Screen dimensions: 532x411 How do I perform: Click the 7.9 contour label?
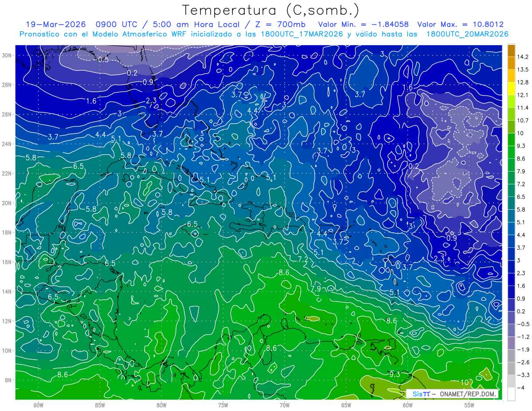pos(316,289)
